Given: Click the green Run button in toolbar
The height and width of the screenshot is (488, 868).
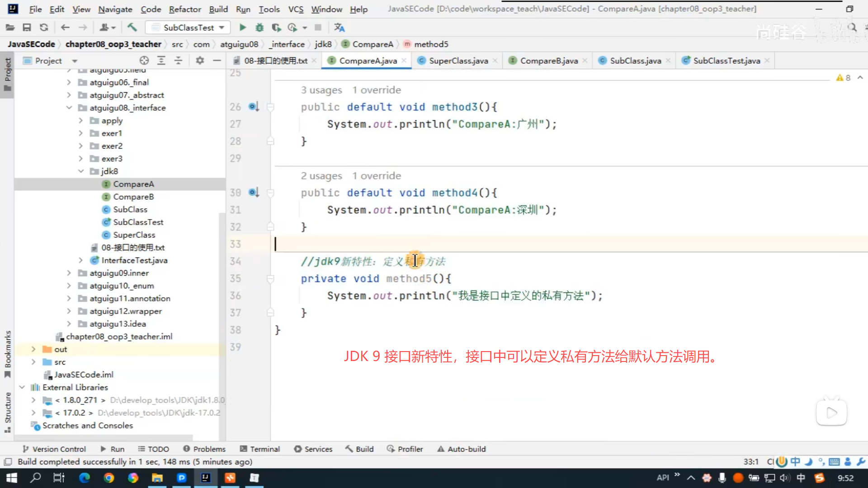Looking at the screenshot, I should pyautogui.click(x=243, y=28).
